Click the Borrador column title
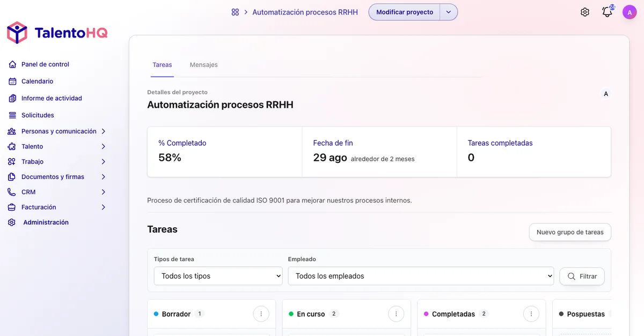Screen dimensions: 644x336 (x=176, y=314)
